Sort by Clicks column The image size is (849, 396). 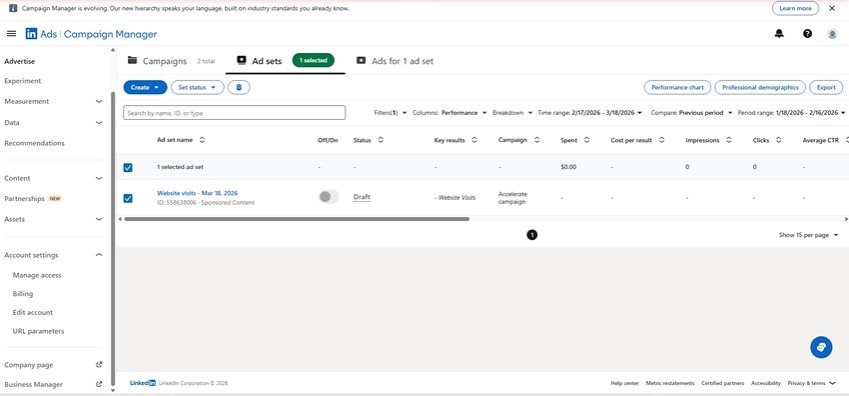[x=778, y=140]
